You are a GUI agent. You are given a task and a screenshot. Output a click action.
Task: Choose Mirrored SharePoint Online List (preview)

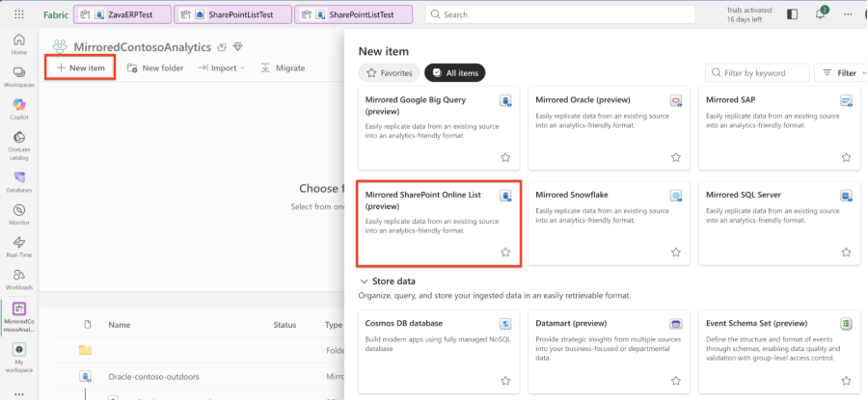[439, 224]
